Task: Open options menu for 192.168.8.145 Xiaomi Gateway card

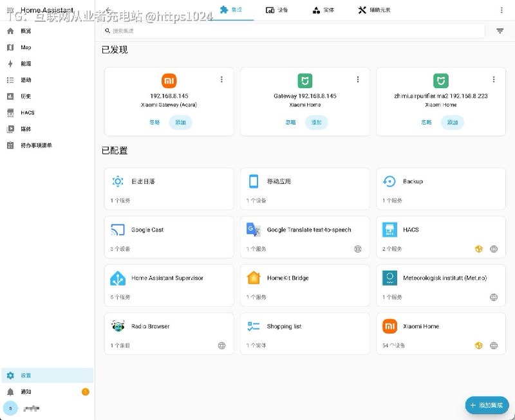Action: click(x=221, y=79)
